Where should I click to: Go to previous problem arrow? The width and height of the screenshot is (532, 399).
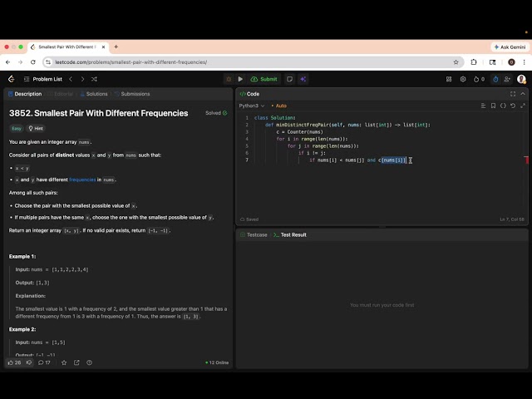(x=71, y=79)
